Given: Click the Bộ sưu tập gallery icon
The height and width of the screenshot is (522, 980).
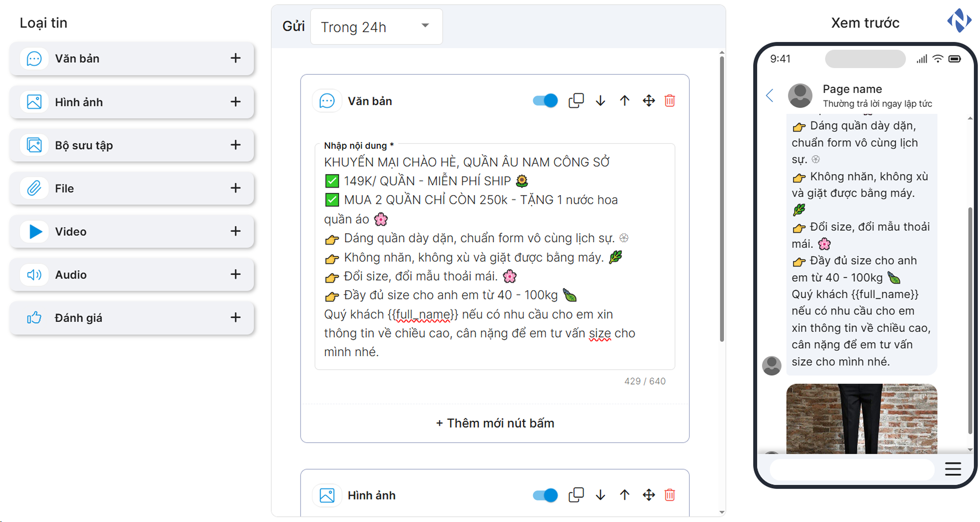Looking at the screenshot, I should (x=34, y=145).
